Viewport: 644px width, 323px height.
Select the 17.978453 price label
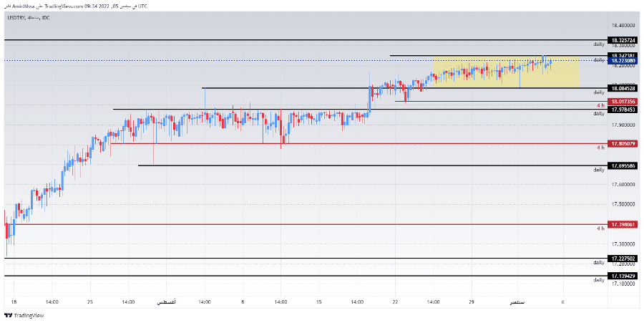[x=623, y=110]
